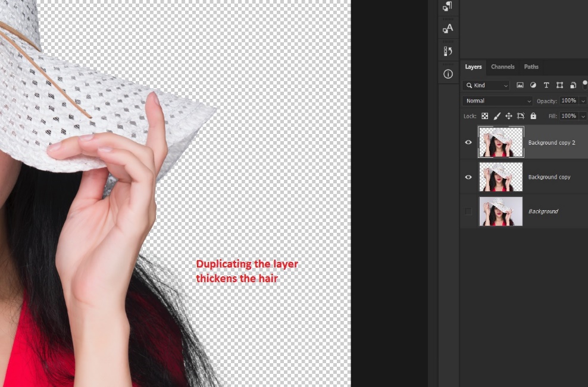Switch to the Paths tab
This screenshot has width=588, height=387.
531,67
